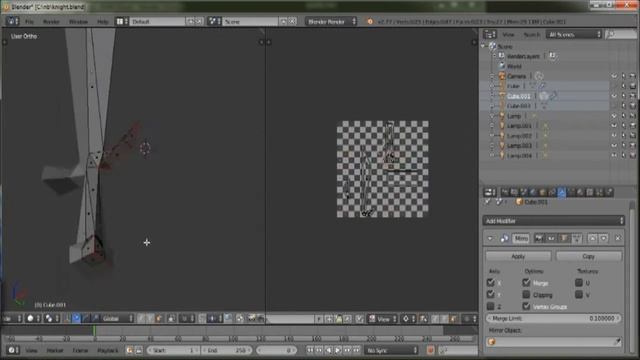640x360 pixels.
Task: Open the Scene selector field
Action: tap(250, 21)
